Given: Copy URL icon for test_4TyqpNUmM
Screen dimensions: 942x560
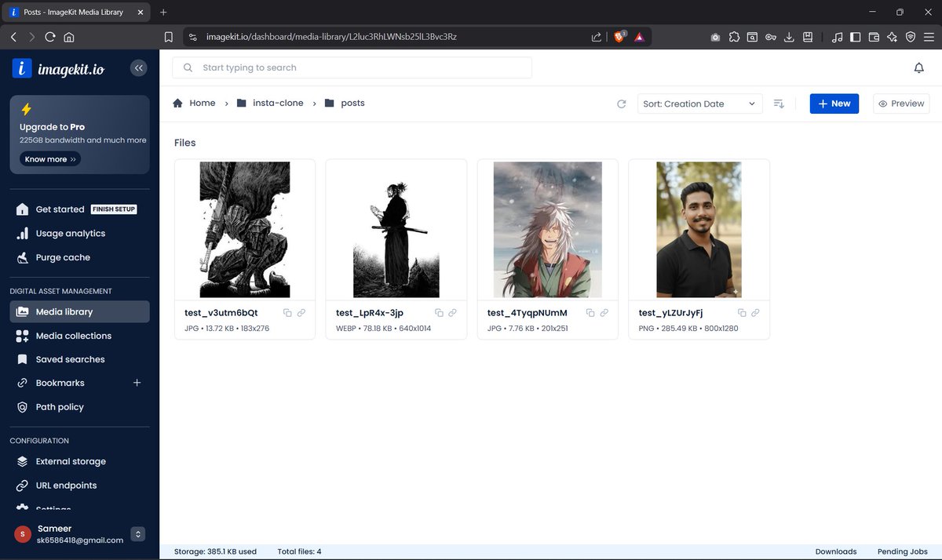Looking at the screenshot, I should click(x=590, y=313).
